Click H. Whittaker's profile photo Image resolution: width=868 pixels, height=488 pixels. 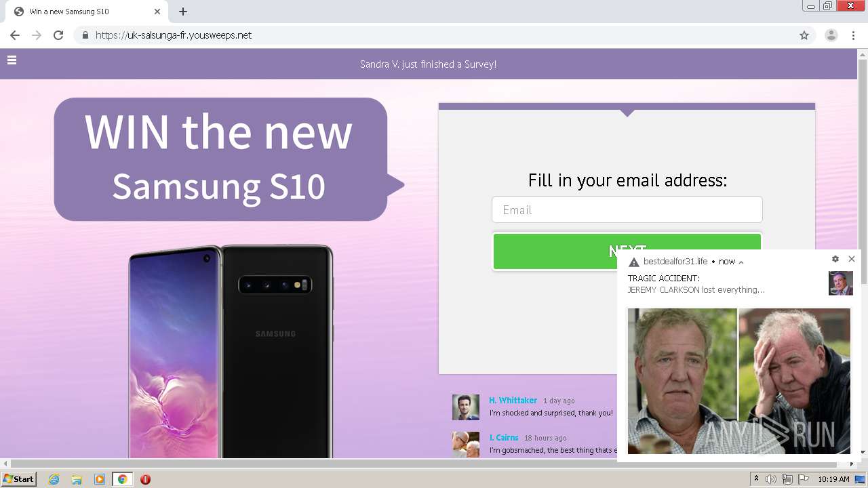point(466,407)
